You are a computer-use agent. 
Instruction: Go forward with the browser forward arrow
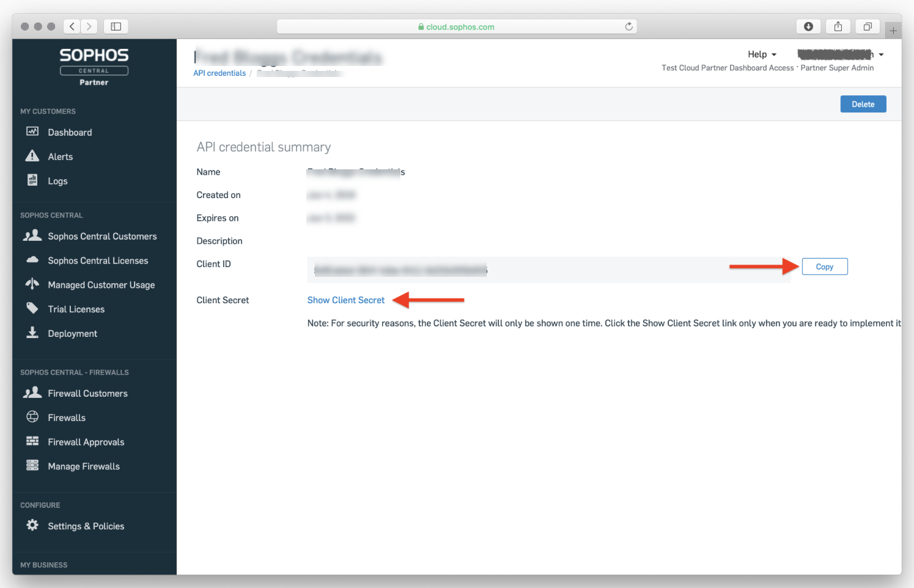click(x=89, y=26)
